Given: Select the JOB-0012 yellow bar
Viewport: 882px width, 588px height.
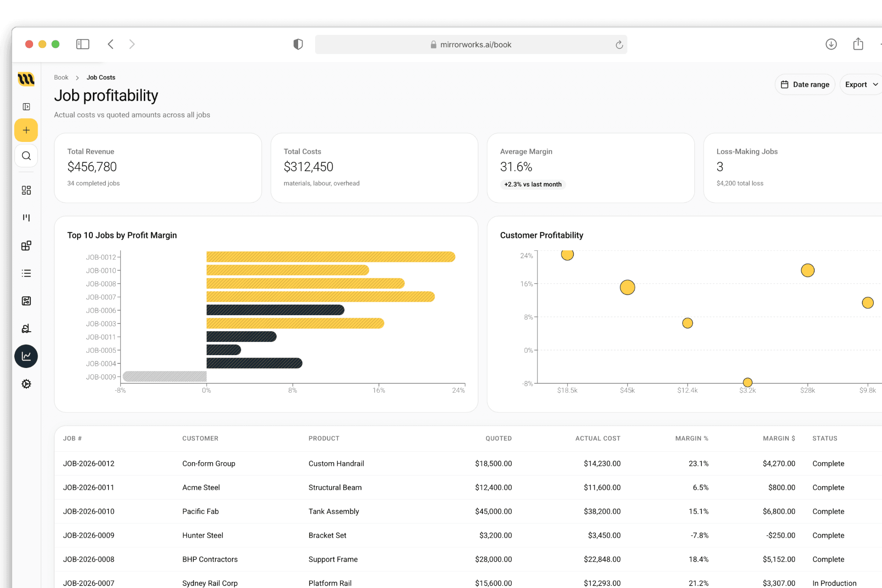Looking at the screenshot, I should (x=331, y=257).
